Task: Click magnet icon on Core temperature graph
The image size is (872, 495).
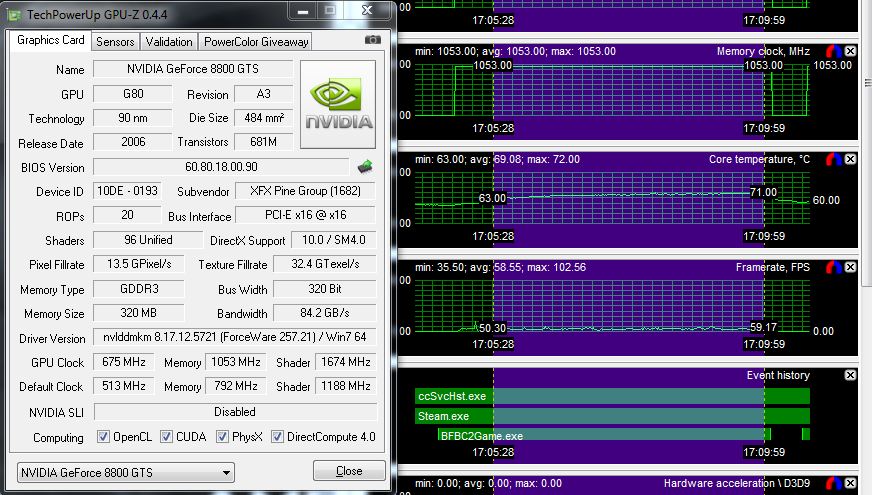Action: (x=834, y=159)
